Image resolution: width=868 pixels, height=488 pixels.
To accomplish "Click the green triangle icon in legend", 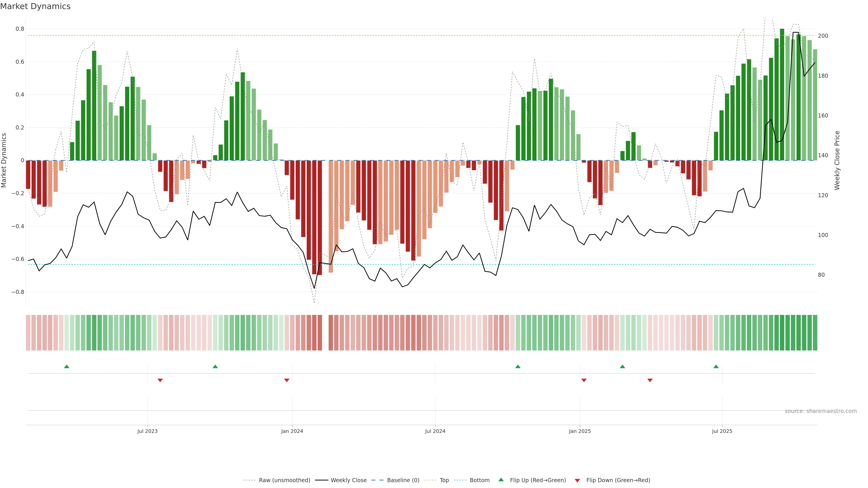I will 501,480.
